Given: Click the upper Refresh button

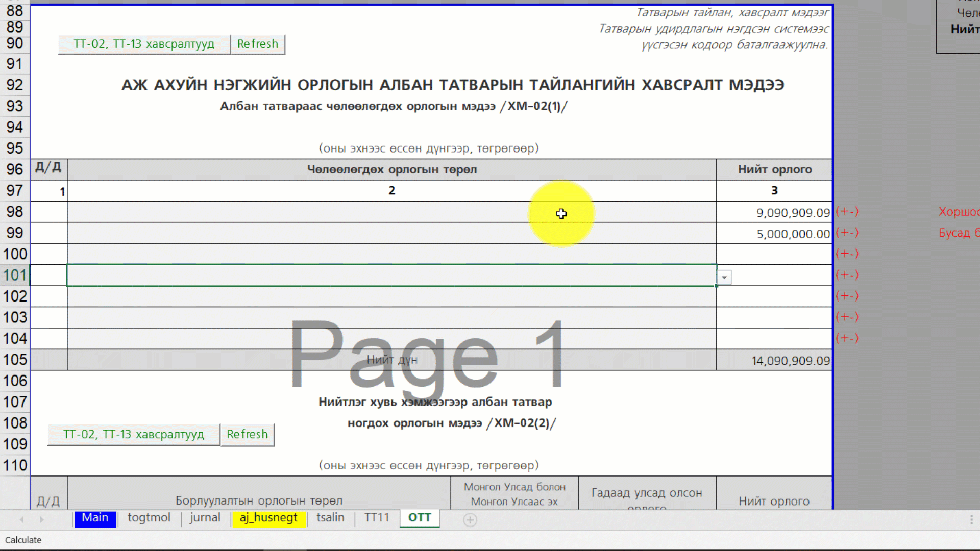Looking at the screenshot, I should click(x=257, y=44).
